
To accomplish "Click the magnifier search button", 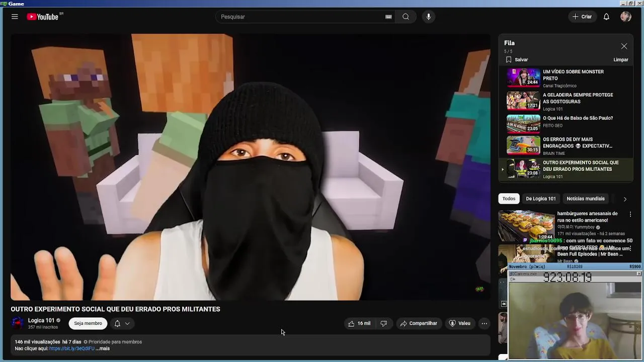I will point(406,17).
